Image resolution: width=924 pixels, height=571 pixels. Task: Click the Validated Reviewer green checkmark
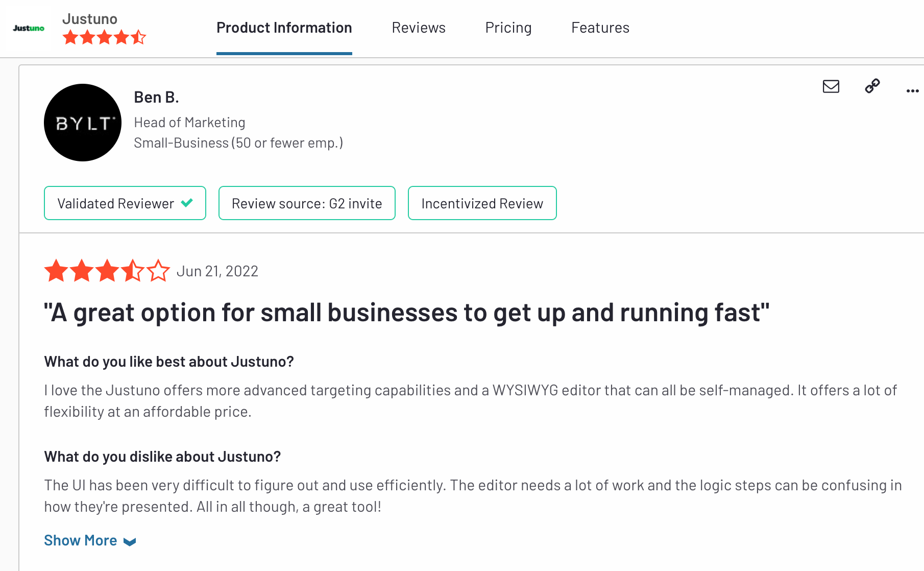coord(187,203)
